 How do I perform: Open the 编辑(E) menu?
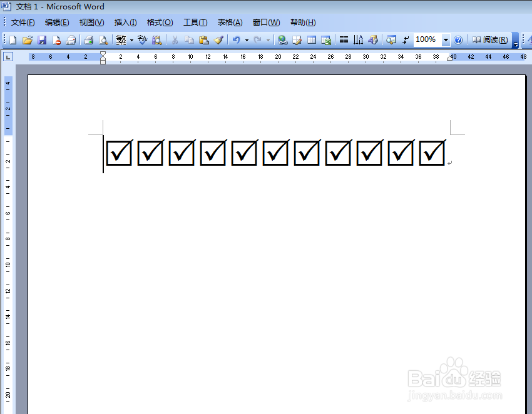click(57, 23)
